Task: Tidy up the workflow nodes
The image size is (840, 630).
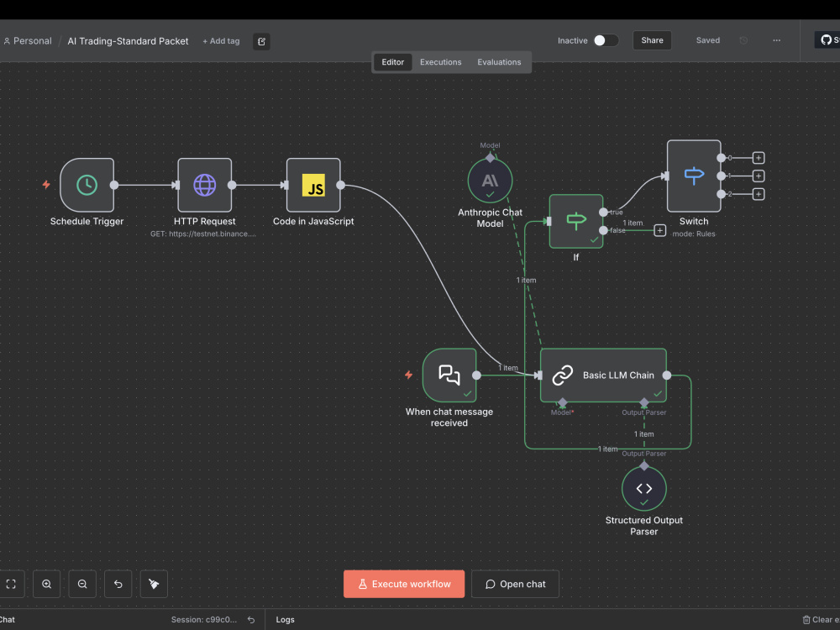Action: [154, 584]
